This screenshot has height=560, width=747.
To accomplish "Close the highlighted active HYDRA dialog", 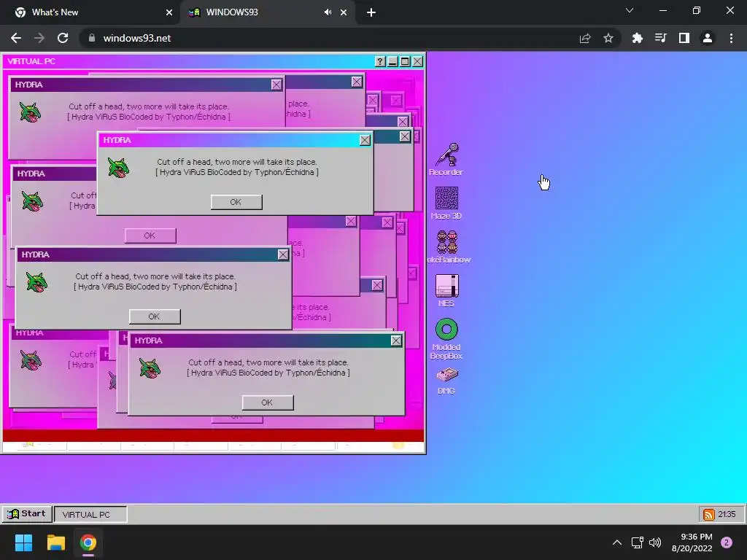I will (365, 140).
